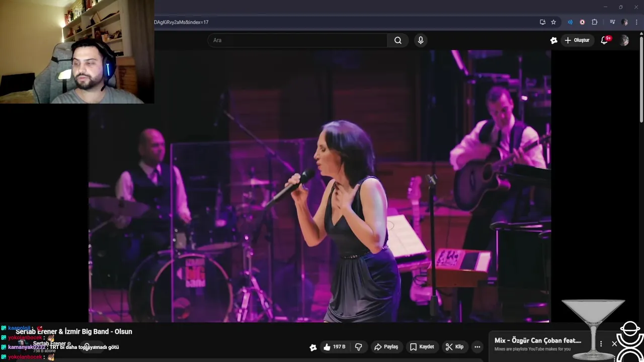Open the YouTube account avatar menu
Viewport: 644px width, 362px height.
624,40
